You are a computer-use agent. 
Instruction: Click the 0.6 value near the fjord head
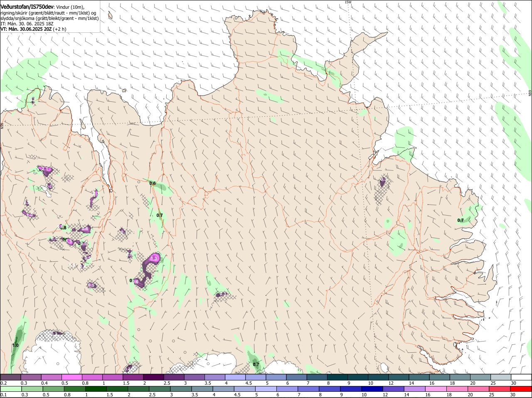pyautogui.click(x=153, y=183)
